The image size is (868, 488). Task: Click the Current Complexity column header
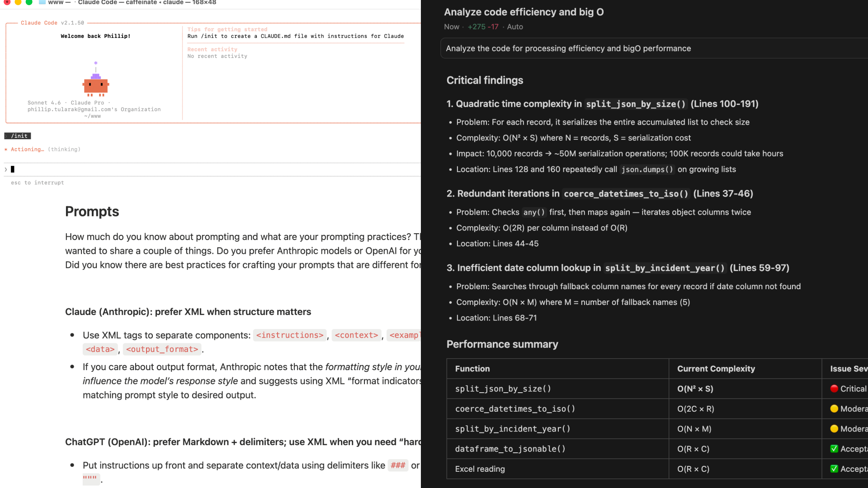click(x=716, y=369)
